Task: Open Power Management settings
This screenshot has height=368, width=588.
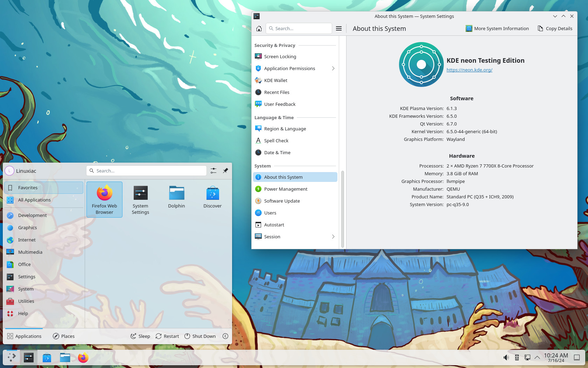Action: click(x=295, y=189)
